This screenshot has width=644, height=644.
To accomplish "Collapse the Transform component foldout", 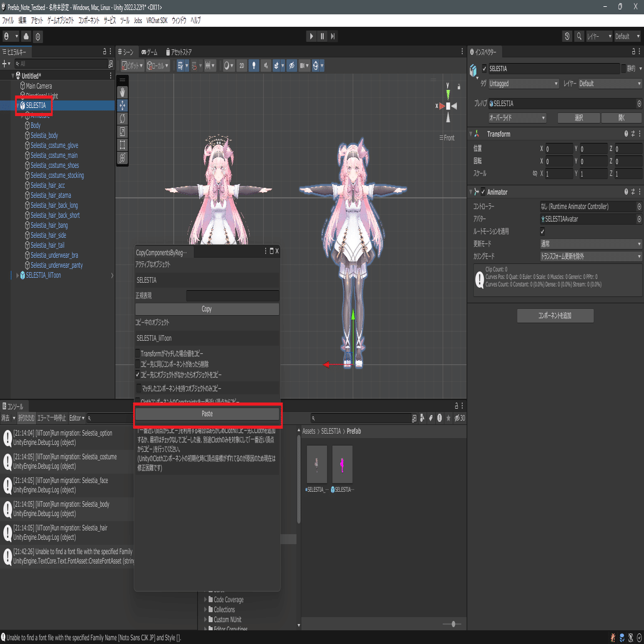I will coord(471,134).
